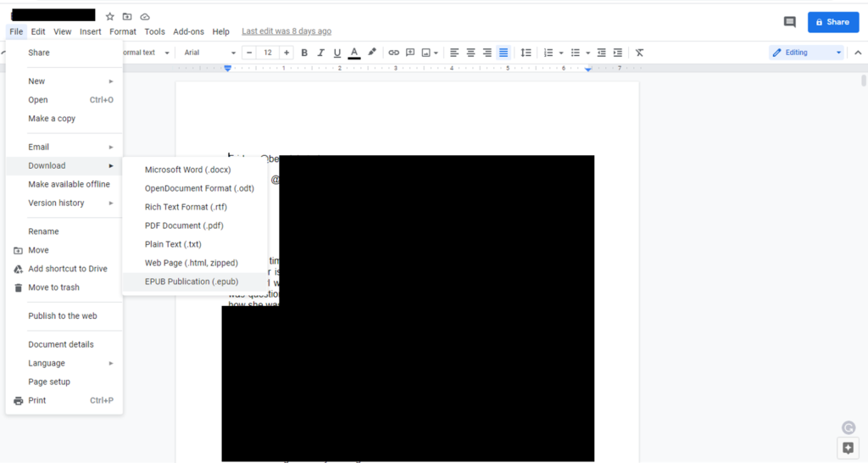Open Page setup
The image size is (868, 463).
click(x=64, y=382)
